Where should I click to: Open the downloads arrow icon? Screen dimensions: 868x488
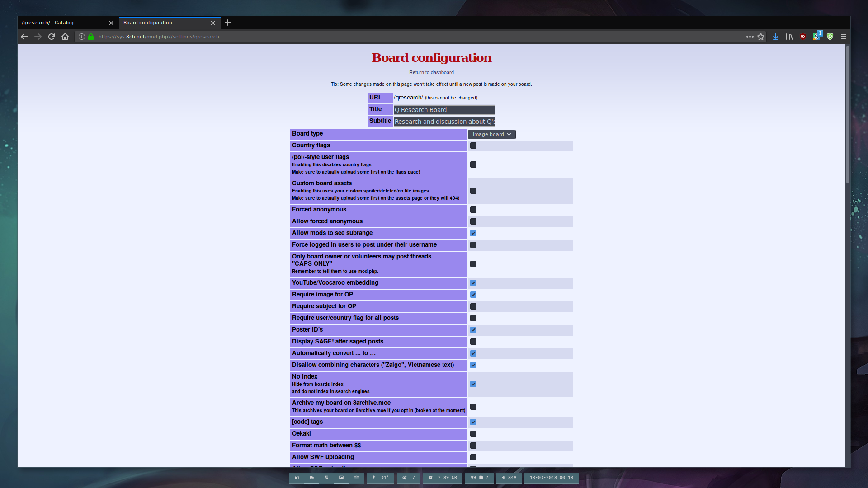click(x=776, y=37)
